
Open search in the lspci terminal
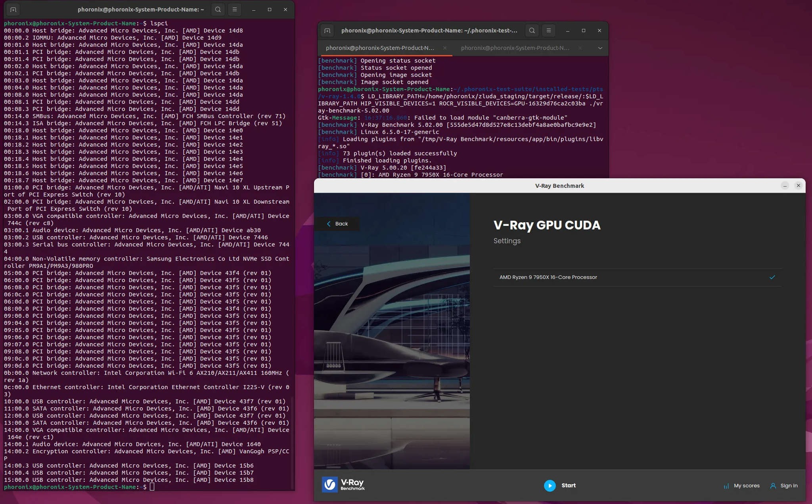tap(218, 10)
